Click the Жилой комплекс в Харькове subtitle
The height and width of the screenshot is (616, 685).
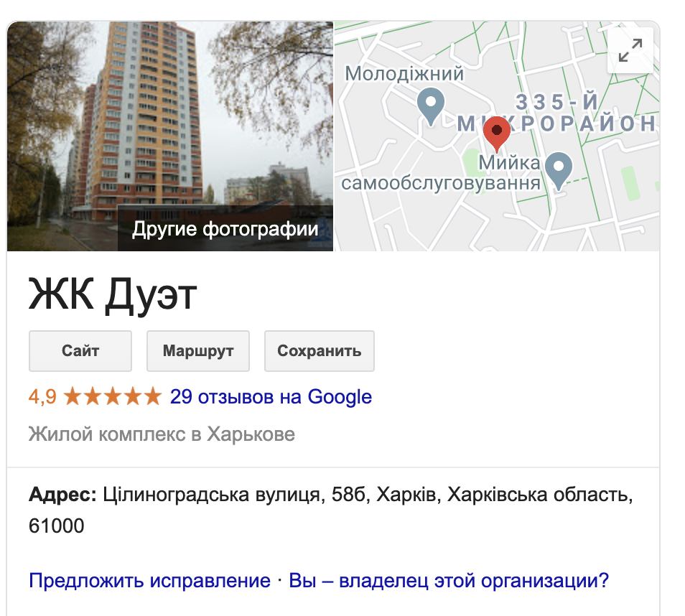[x=162, y=434]
